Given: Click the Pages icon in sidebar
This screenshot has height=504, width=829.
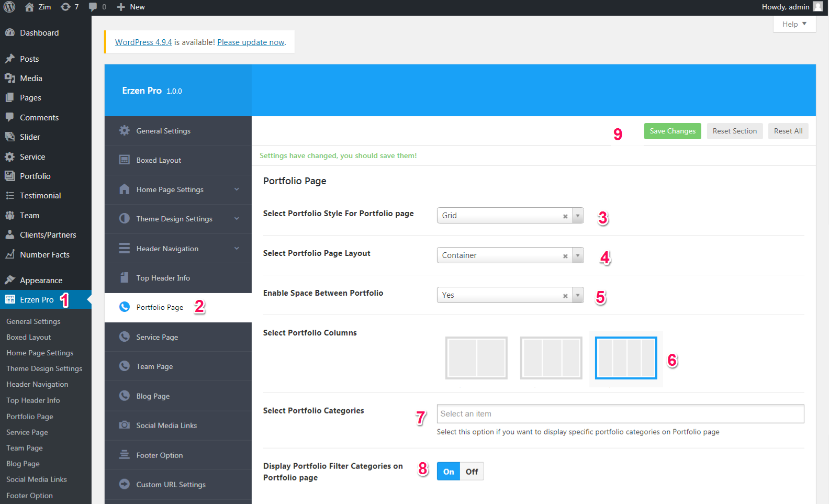Looking at the screenshot, I should click(x=9, y=97).
